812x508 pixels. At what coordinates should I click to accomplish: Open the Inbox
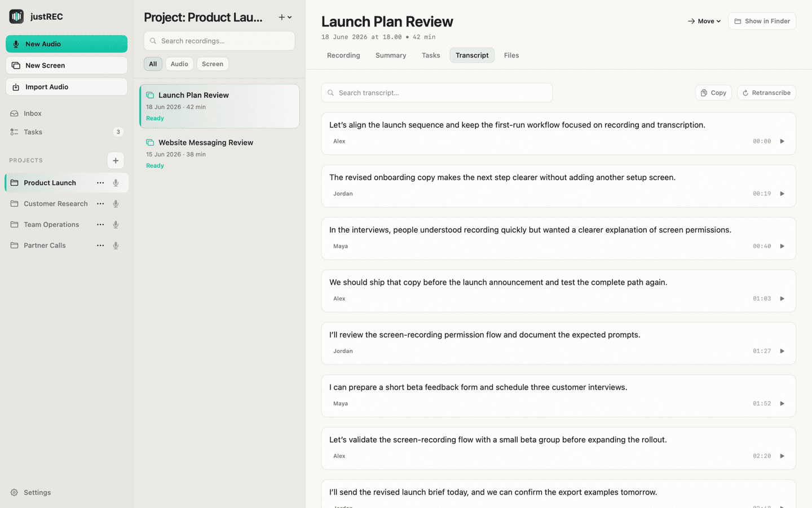[33, 113]
